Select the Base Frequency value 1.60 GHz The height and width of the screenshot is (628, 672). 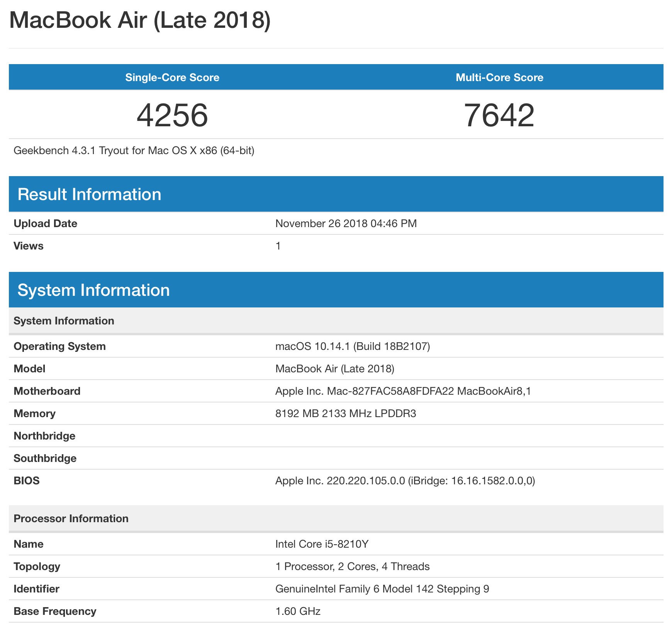(x=298, y=611)
